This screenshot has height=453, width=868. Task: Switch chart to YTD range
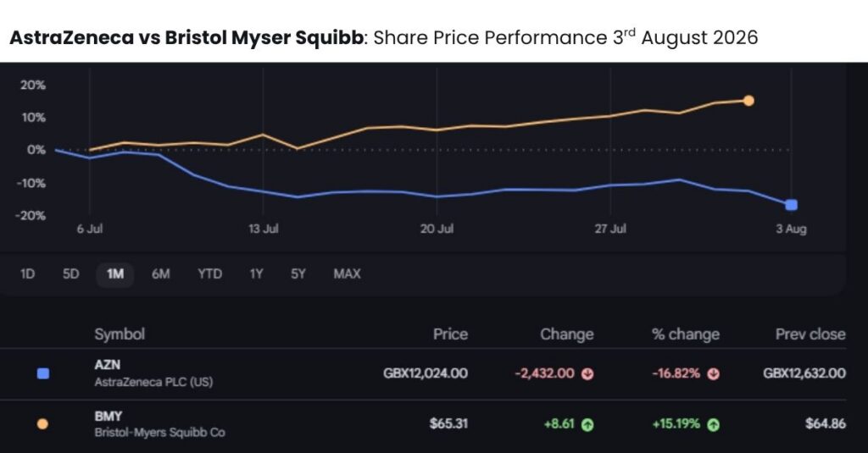tap(210, 273)
